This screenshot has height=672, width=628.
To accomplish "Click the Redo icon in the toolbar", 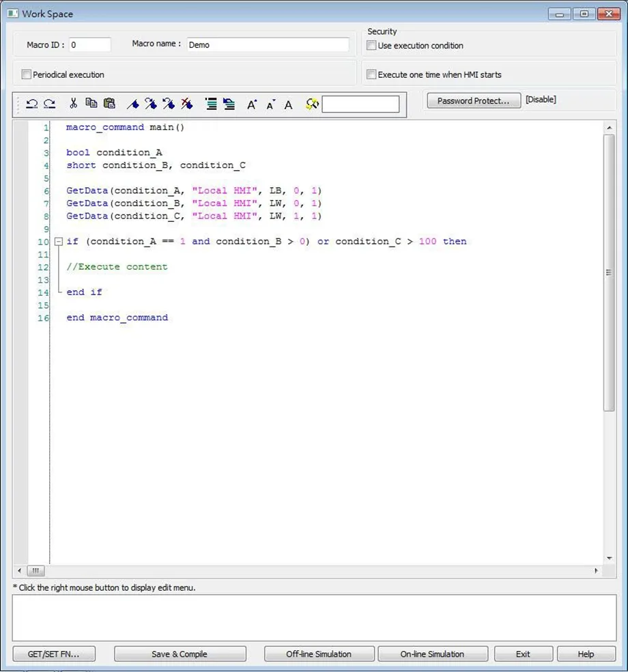I will point(50,104).
